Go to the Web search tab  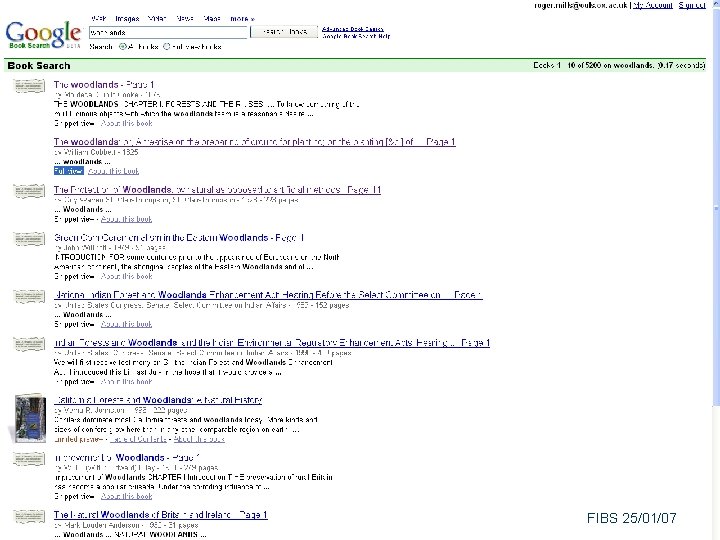[x=99, y=19]
